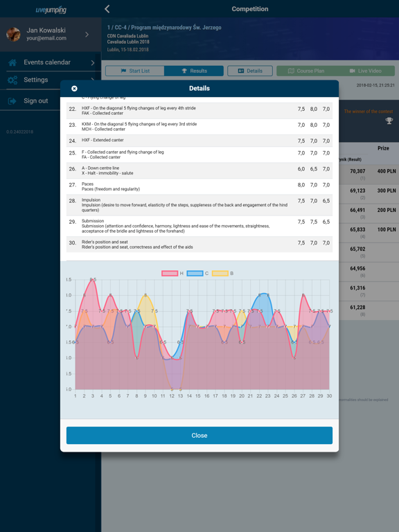Click the Settings gears icon
The image size is (399, 532).
coord(12,80)
